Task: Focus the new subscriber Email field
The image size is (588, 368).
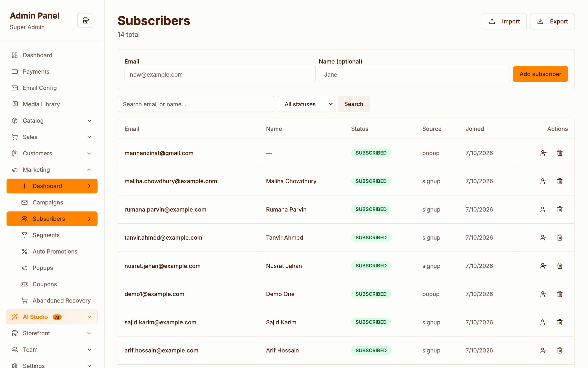Action: [220, 74]
